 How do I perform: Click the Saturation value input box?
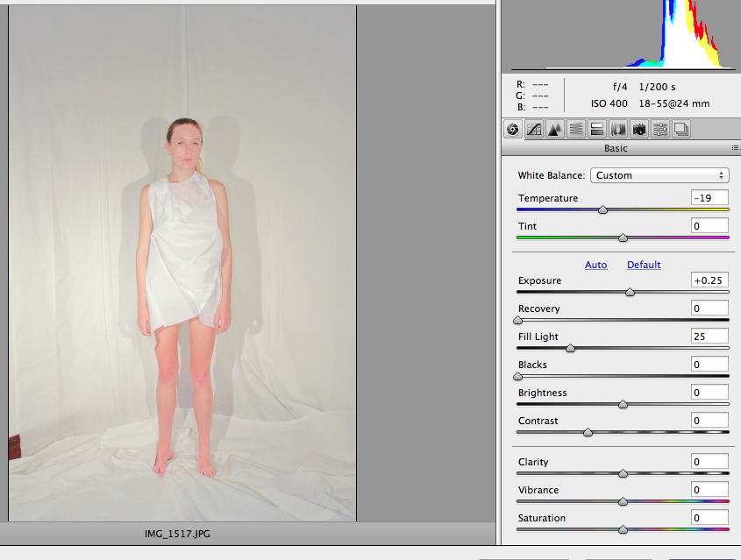click(x=709, y=518)
